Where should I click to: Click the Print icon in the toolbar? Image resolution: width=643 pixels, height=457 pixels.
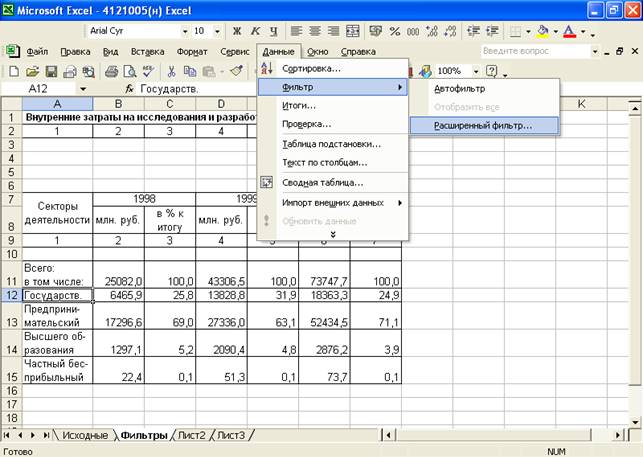(111, 71)
